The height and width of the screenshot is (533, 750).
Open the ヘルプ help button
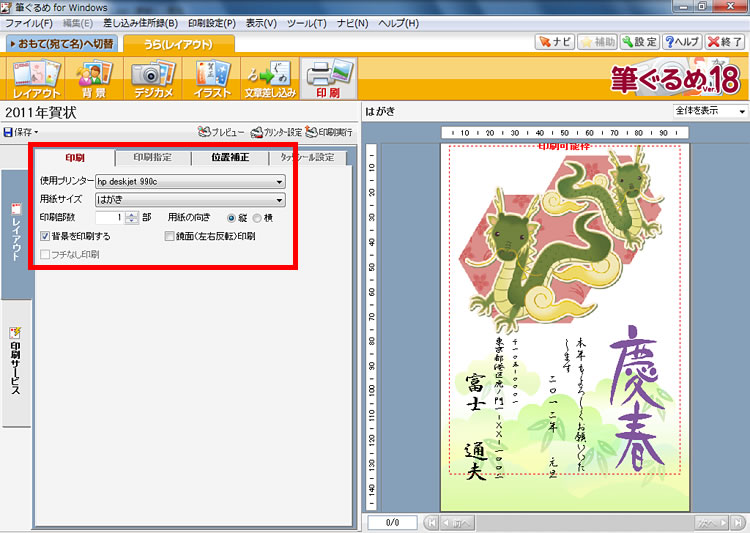click(682, 42)
